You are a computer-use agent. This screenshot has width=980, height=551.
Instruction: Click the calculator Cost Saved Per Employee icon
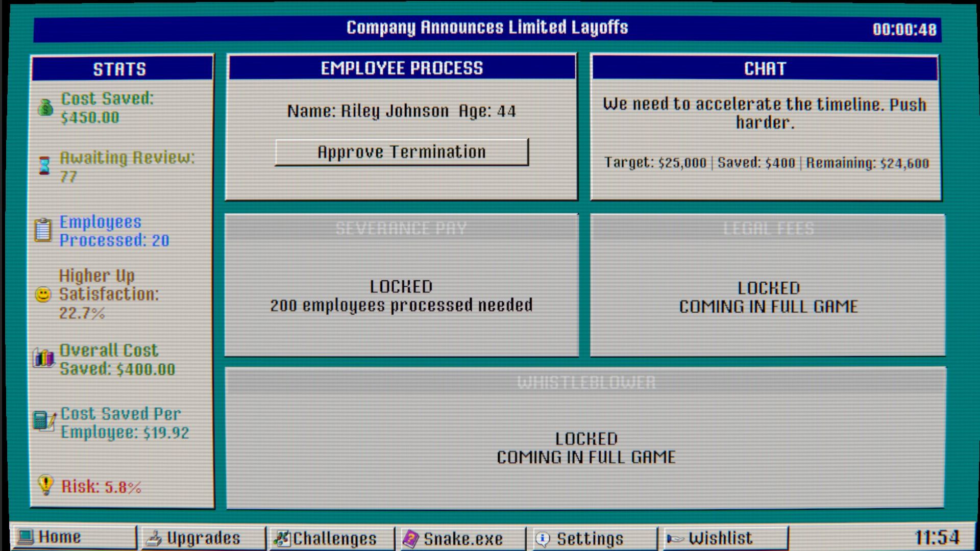pyautogui.click(x=43, y=421)
